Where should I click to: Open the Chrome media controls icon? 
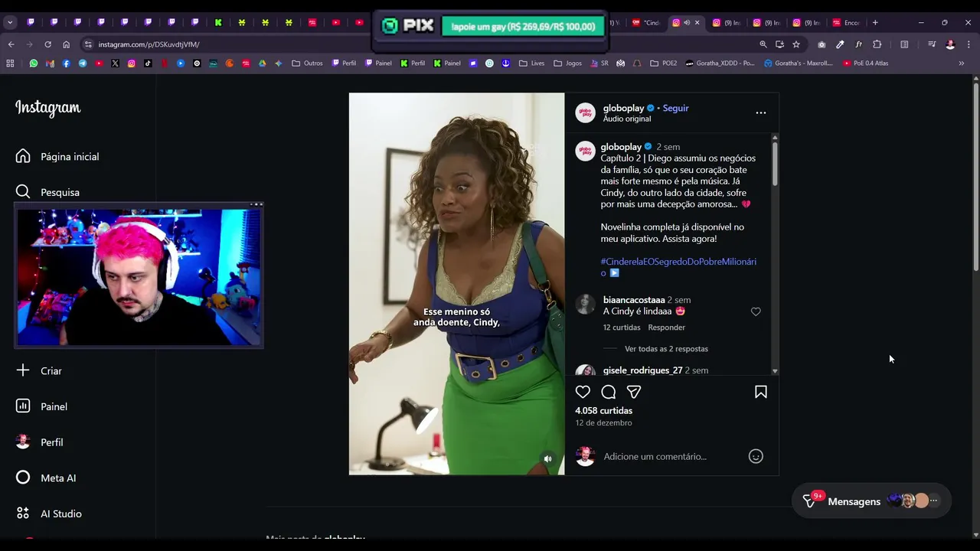pyautogui.click(x=932, y=44)
